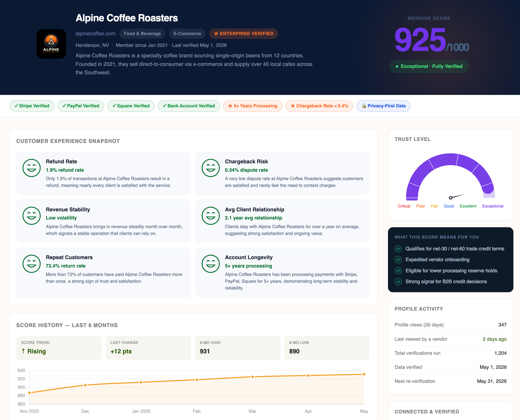Click the checkmark icon beside Expedited vendor onboarding

coord(398,260)
